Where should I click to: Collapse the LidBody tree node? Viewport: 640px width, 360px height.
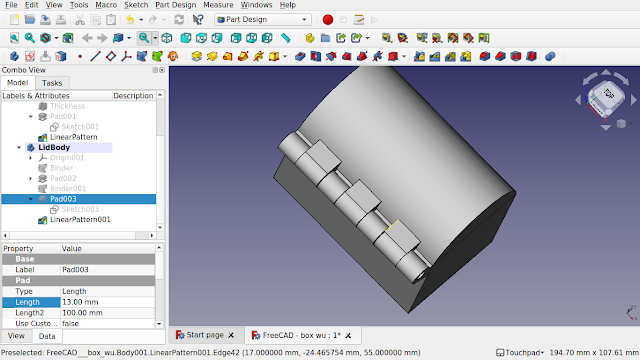point(19,147)
